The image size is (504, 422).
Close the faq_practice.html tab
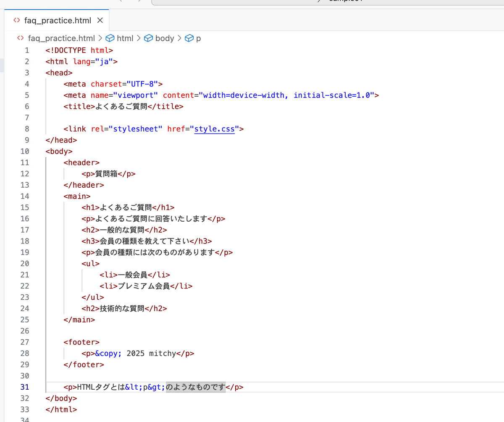[100, 20]
